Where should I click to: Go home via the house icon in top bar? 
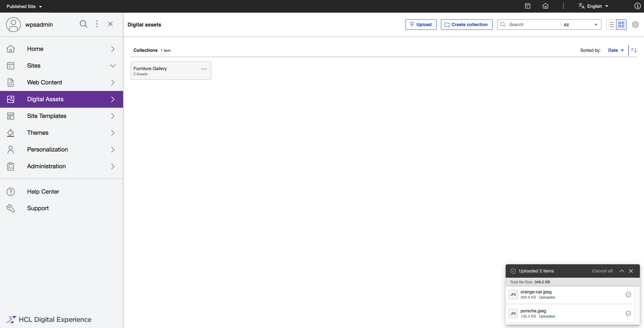click(x=546, y=6)
